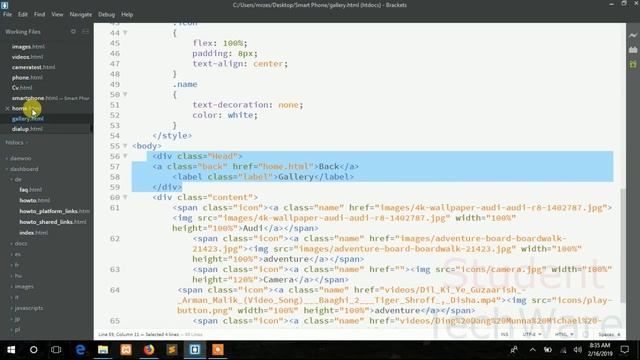The image size is (640, 360).
Task: Collapse code fold arrow at line 44
Action: pos(125,33)
